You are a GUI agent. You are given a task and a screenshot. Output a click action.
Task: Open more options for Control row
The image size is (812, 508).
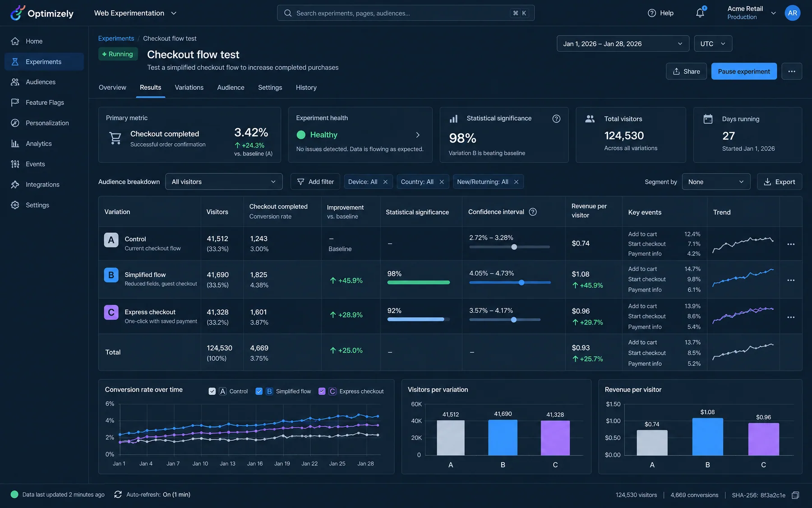[x=791, y=244]
